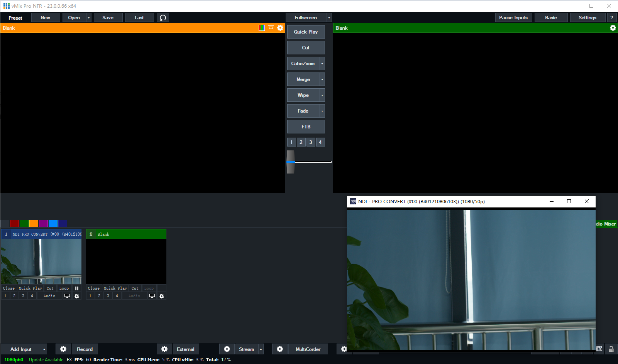Toggle overlay 2 in the transition panel
Image resolution: width=618 pixels, height=364 pixels.
pyautogui.click(x=301, y=142)
